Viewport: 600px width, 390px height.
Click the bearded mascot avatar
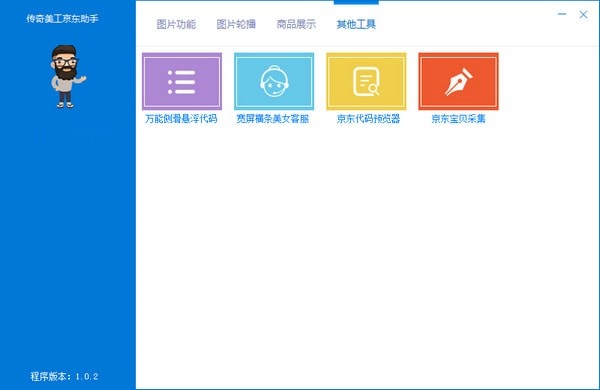pos(68,77)
